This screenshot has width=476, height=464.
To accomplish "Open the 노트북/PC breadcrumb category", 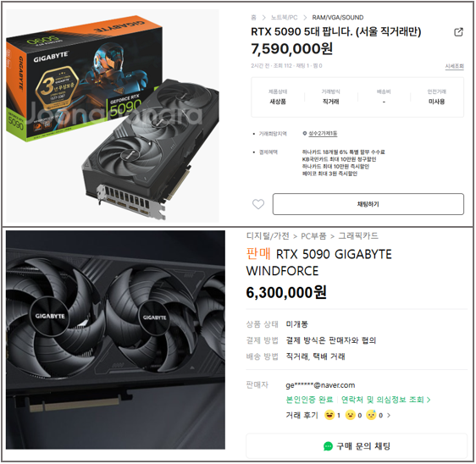I will pos(284,18).
